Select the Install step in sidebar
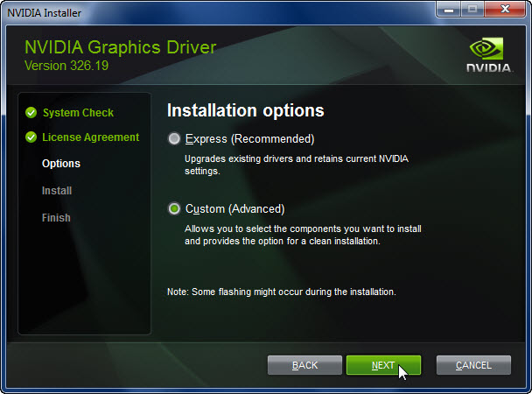 (57, 191)
